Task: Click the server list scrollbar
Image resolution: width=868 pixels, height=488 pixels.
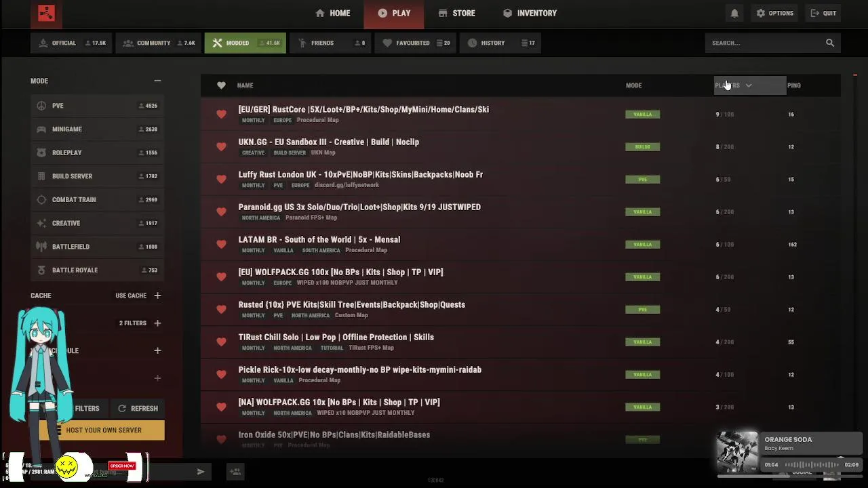Action: (x=855, y=75)
